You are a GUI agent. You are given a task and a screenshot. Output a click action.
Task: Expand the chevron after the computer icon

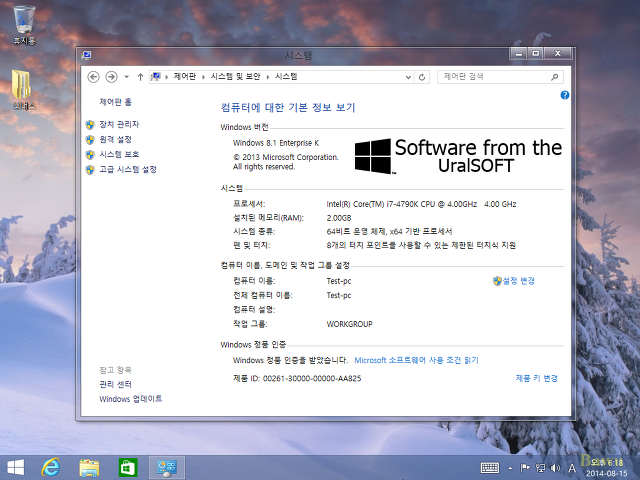pyautogui.click(x=167, y=77)
